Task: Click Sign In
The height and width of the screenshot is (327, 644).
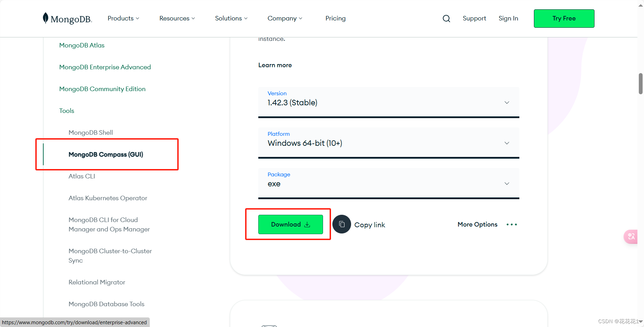Action: tap(508, 18)
